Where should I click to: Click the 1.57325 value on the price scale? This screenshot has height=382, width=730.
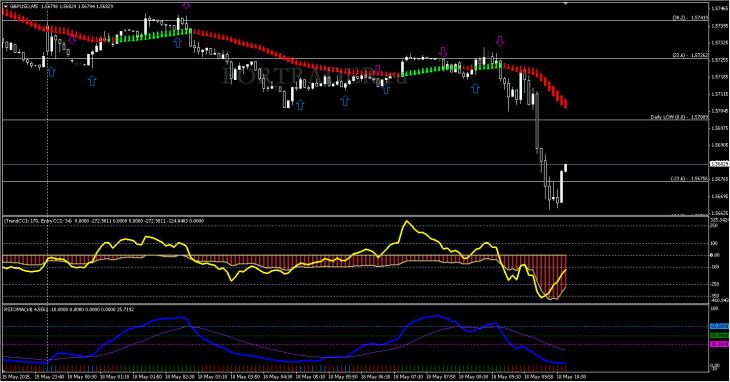pos(719,42)
